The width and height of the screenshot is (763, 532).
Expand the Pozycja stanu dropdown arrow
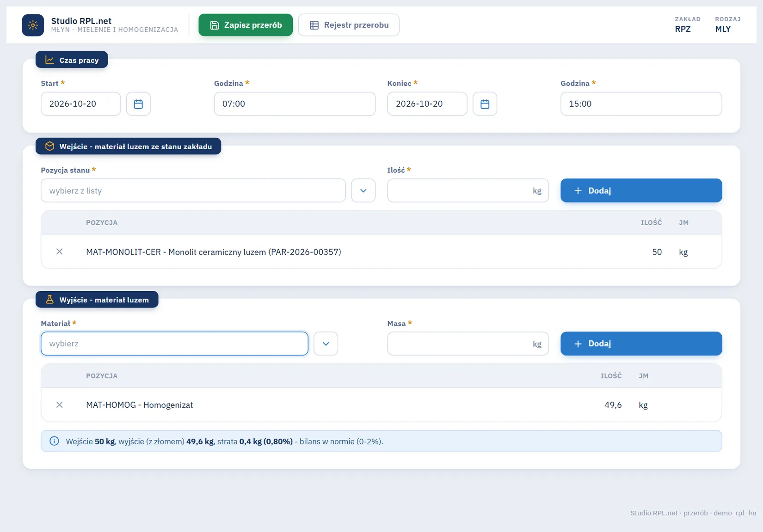(x=363, y=190)
